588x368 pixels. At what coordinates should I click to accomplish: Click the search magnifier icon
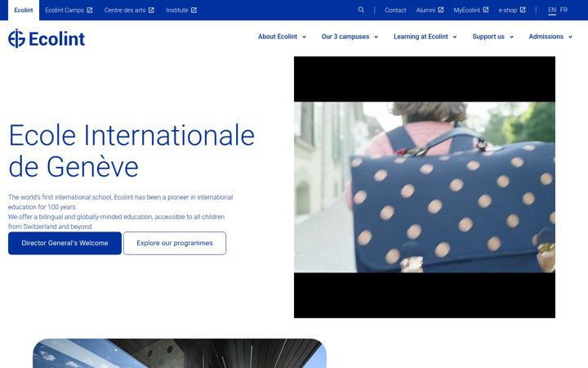coord(361,10)
